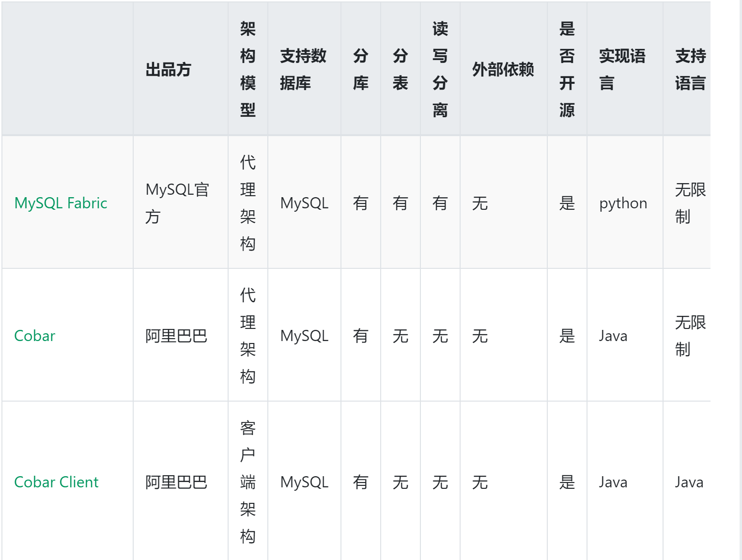
Task: Click 分表 有 in the MySQL Fabric row
Action: [x=401, y=203]
